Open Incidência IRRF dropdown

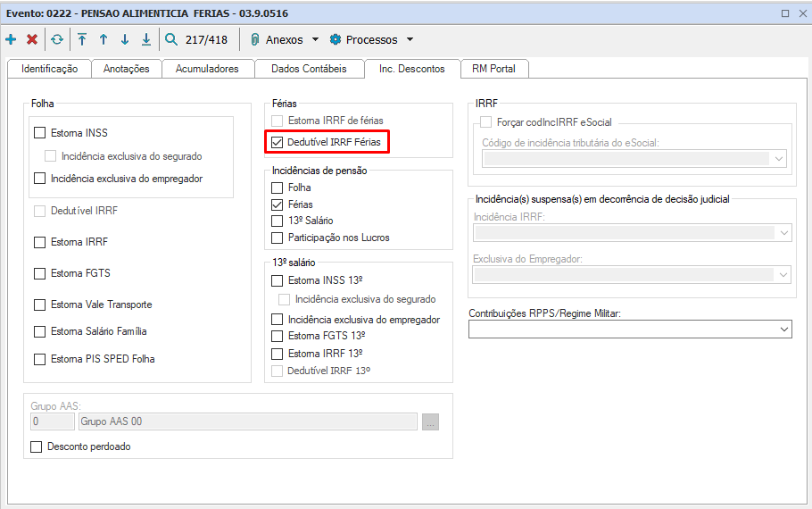tap(633, 233)
